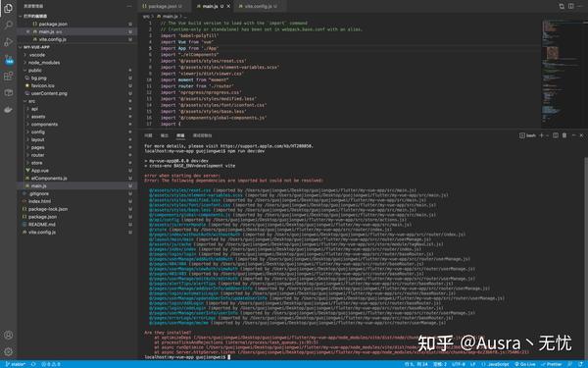Switch to the package.json editor tab
Screen dimensions: 588x368
163,7
